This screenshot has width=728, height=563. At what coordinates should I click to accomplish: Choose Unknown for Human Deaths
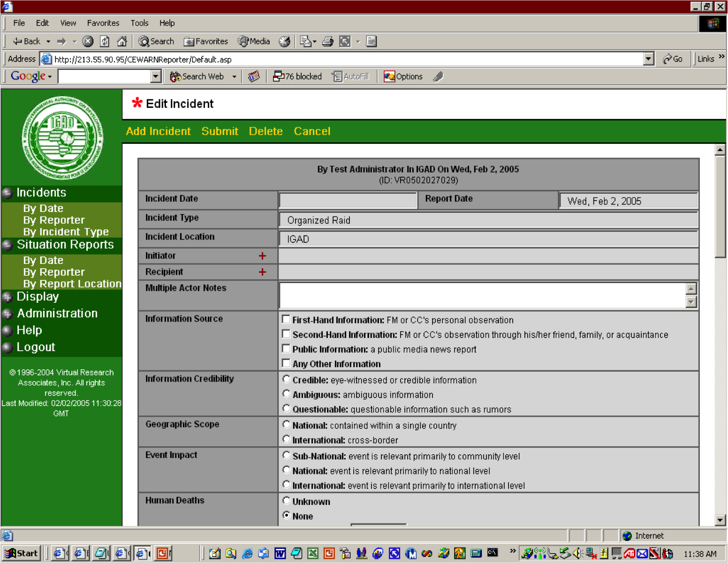(286, 501)
